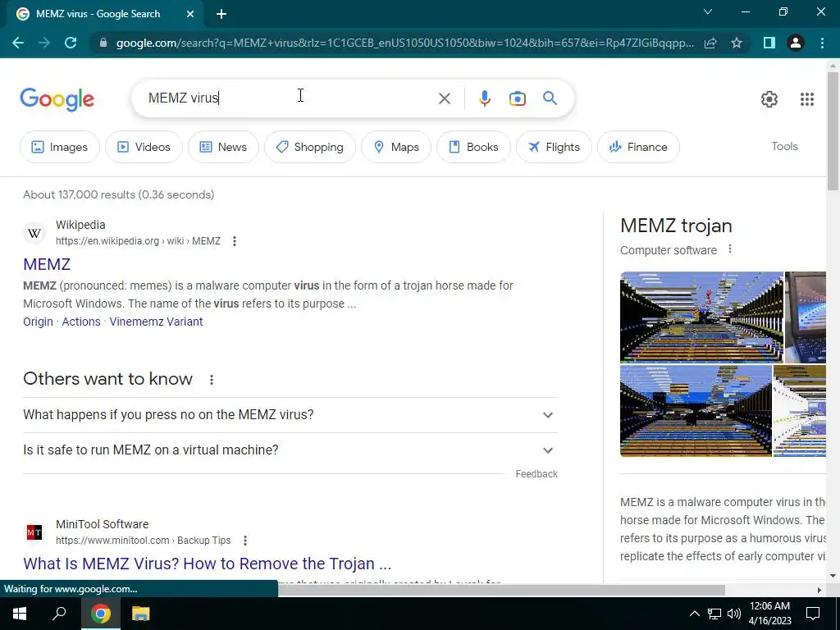Open the Google apps grid

807,98
